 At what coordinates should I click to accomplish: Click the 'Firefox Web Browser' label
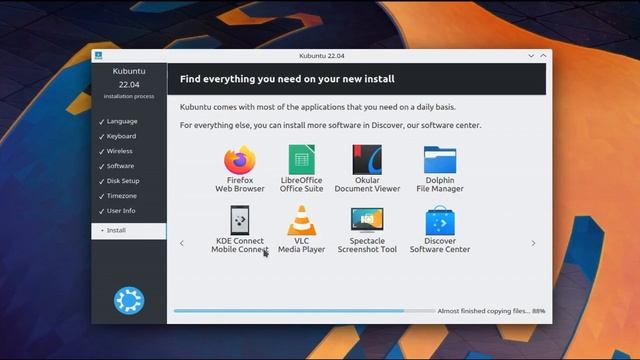[x=240, y=184]
